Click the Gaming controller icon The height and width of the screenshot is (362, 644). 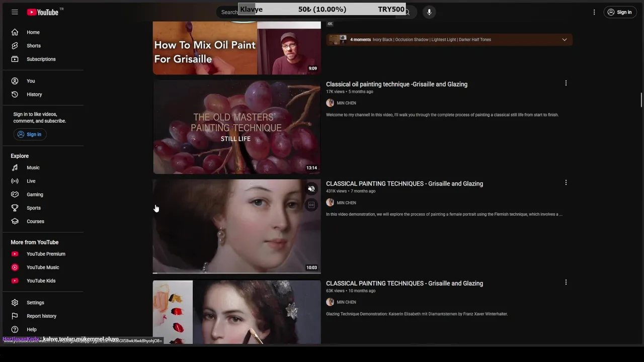click(15, 195)
